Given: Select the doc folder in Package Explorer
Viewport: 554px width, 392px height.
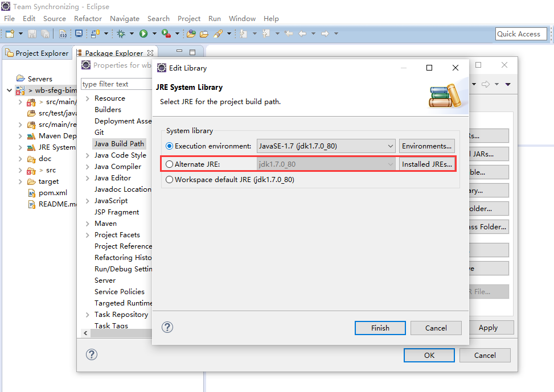Looking at the screenshot, I should pos(45,159).
